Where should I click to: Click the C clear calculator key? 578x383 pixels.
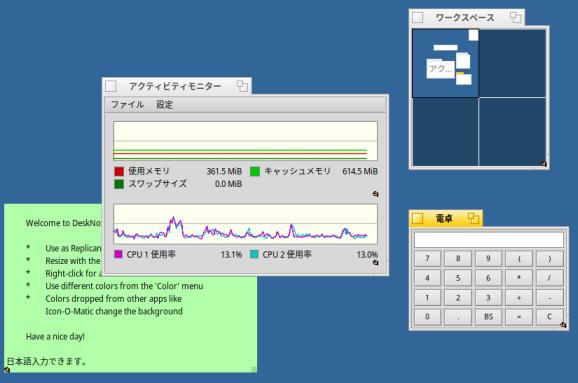click(550, 317)
